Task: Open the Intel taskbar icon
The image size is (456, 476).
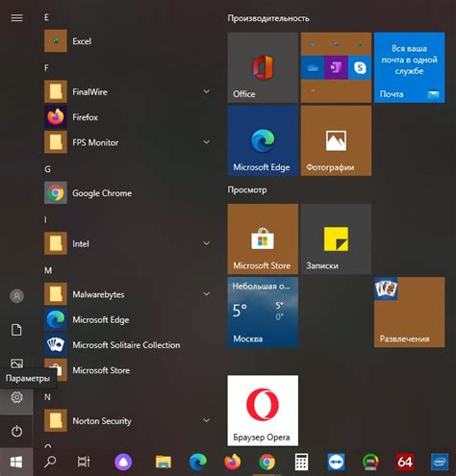Action: pos(439,462)
